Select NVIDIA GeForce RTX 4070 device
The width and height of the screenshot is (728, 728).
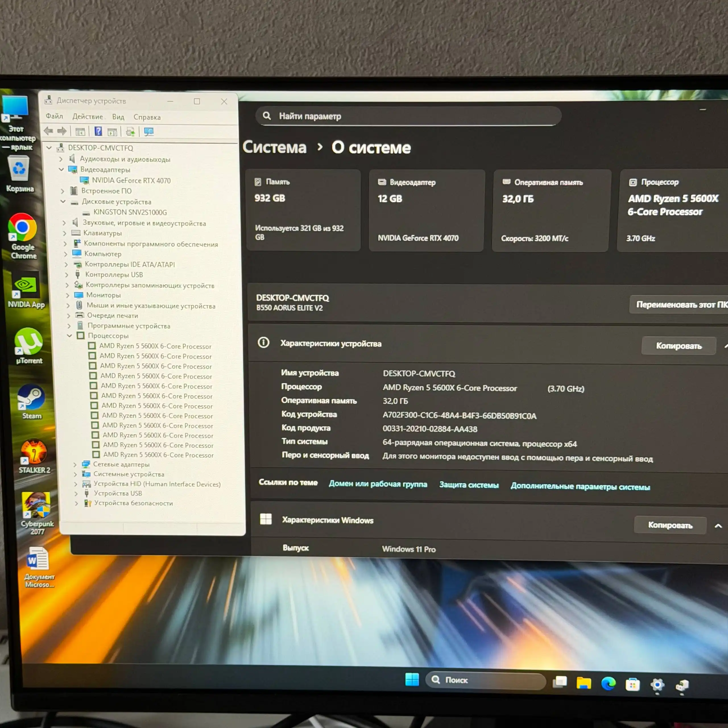point(131,181)
